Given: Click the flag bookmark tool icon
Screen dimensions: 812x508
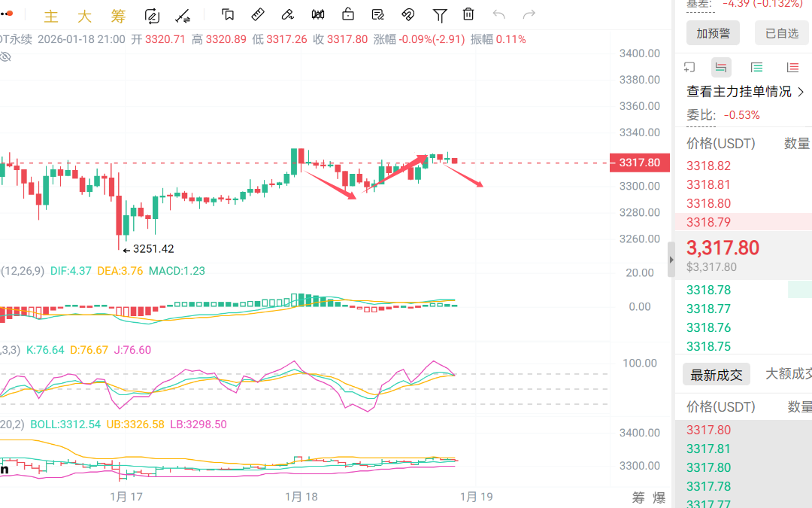Looking at the screenshot, I should [x=228, y=14].
